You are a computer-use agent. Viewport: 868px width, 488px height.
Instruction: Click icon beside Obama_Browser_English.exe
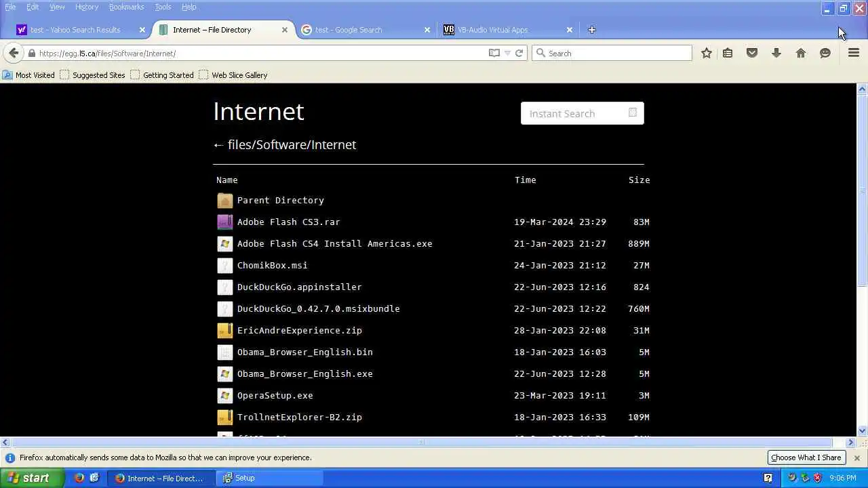225,374
